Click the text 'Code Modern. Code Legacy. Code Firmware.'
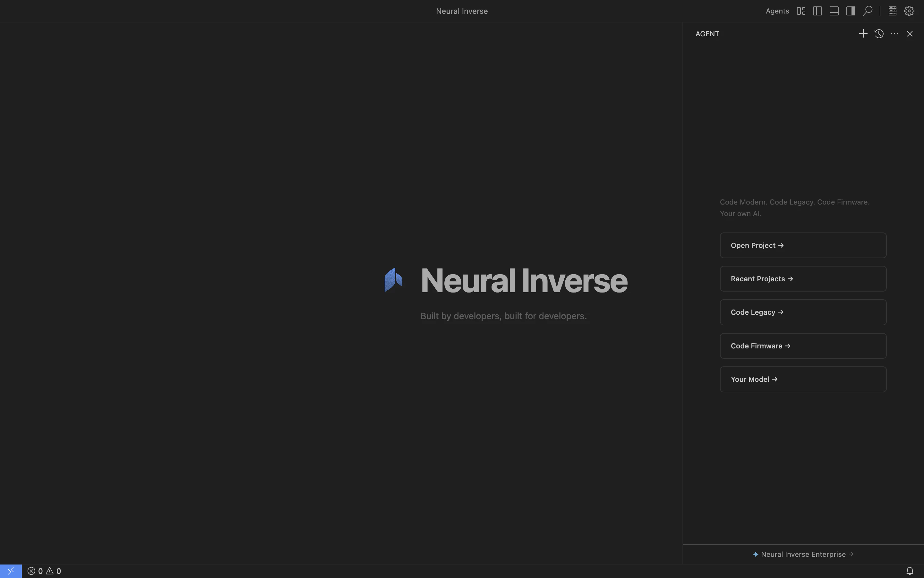 click(x=795, y=202)
